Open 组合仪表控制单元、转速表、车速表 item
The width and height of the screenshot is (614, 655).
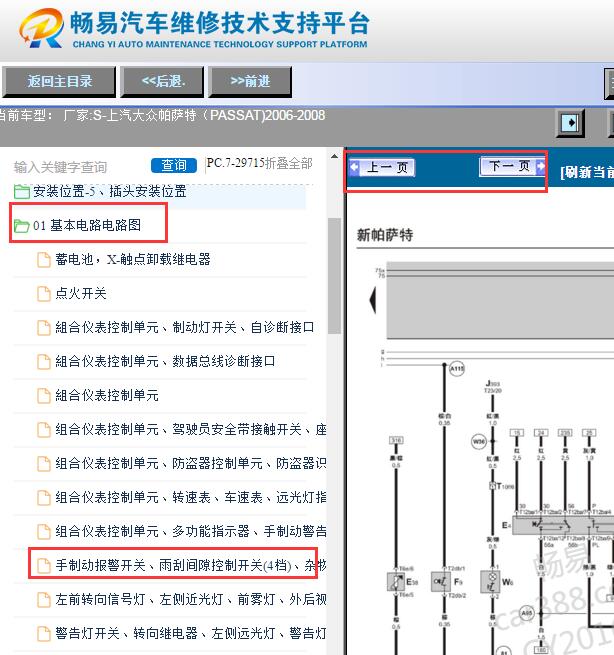coord(191,497)
